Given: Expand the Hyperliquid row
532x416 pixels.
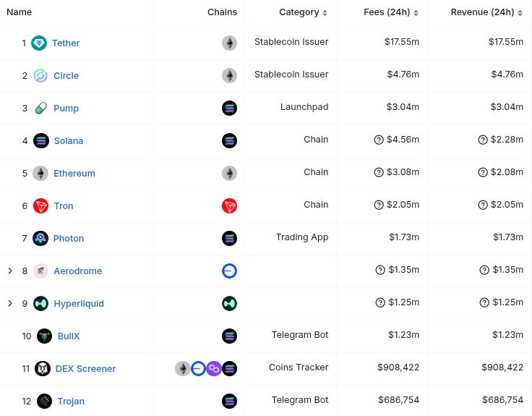Looking at the screenshot, I should click(10, 304).
